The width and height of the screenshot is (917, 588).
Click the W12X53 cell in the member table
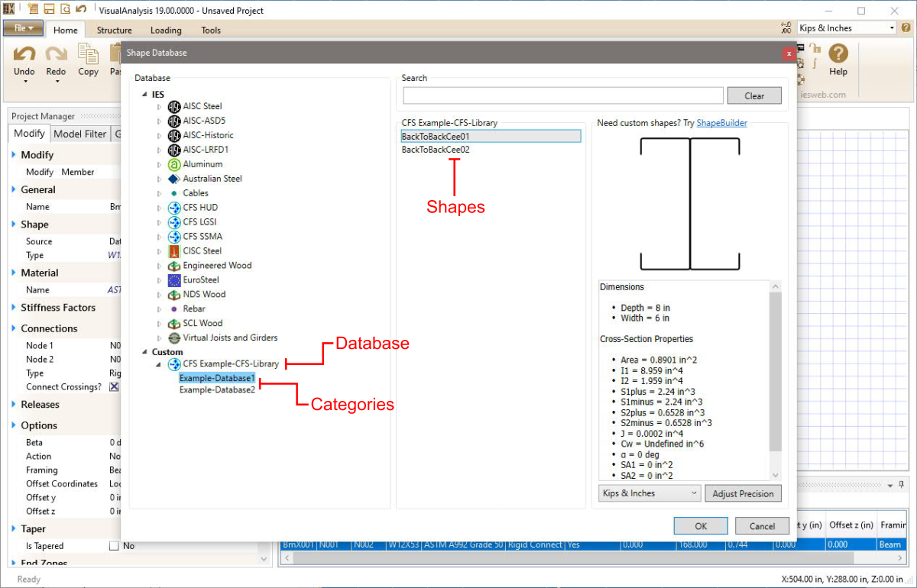tap(404, 545)
